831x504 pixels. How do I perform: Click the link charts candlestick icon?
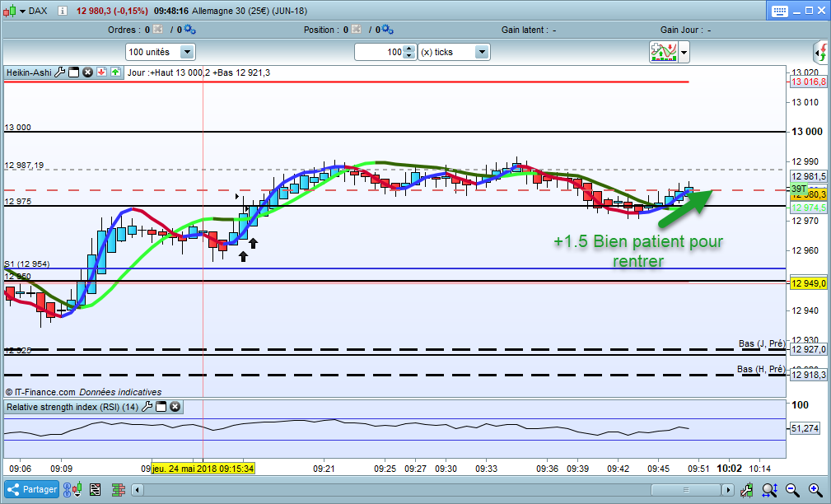point(72,489)
